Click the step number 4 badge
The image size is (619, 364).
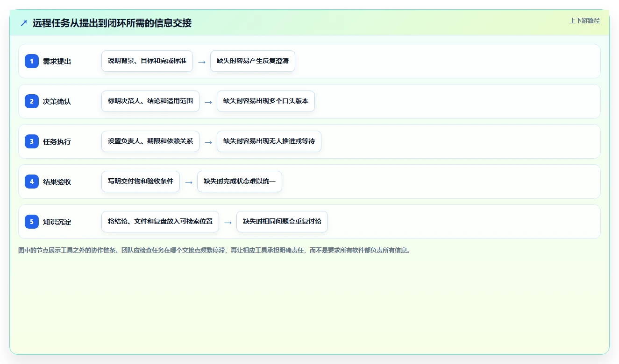32,182
